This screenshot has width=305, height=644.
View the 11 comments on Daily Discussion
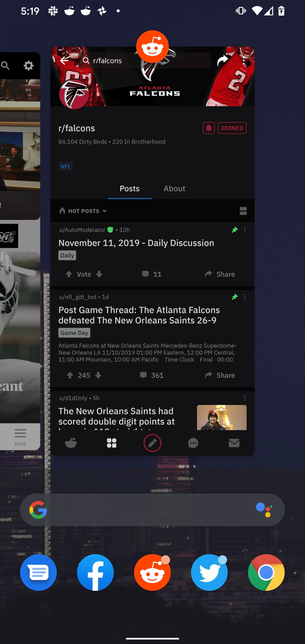pyautogui.click(x=151, y=274)
